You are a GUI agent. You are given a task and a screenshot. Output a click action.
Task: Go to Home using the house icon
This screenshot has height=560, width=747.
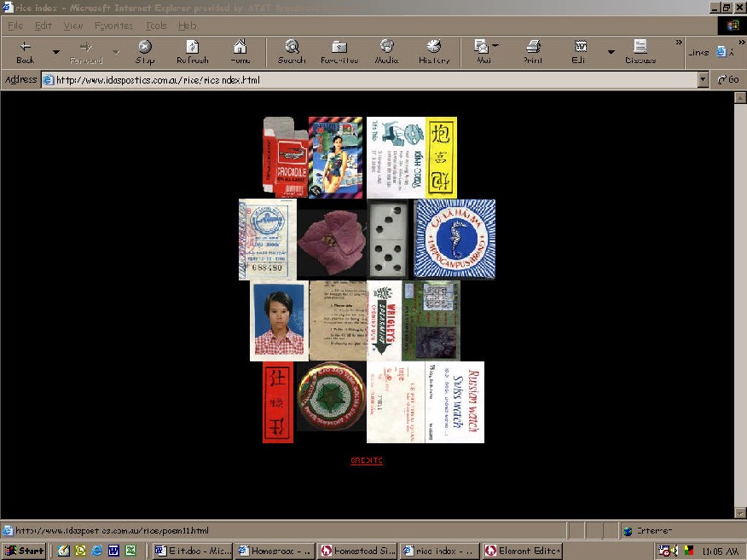(x=240, y=49)
